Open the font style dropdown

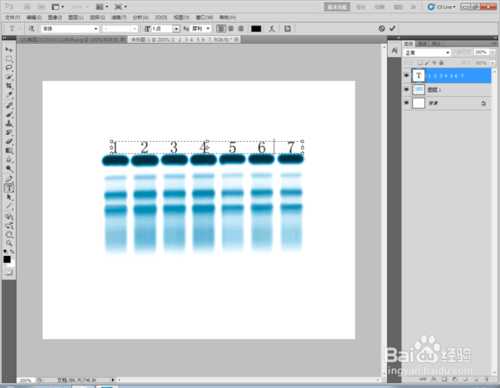tap(134, 29)
